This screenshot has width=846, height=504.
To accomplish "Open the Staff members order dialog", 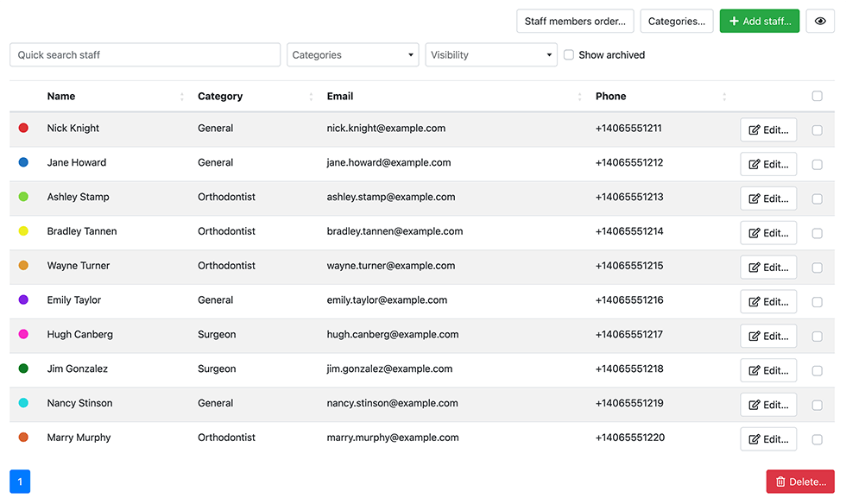I will 575,21.
